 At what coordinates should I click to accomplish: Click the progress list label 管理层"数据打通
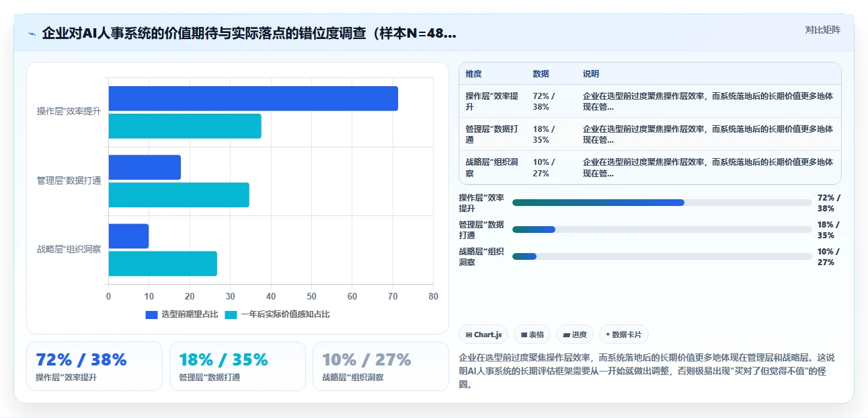(x=481, y=230)
